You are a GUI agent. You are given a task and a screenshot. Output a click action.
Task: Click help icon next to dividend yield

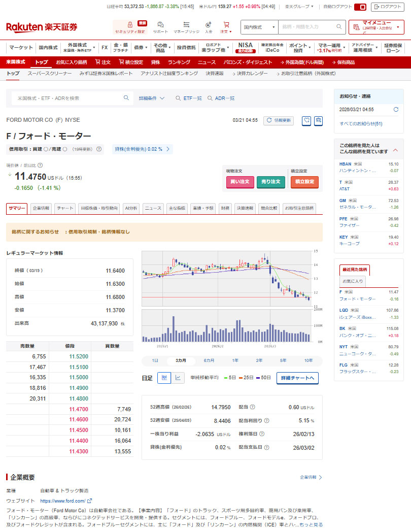pyautogui.click(x=266, y=420)
